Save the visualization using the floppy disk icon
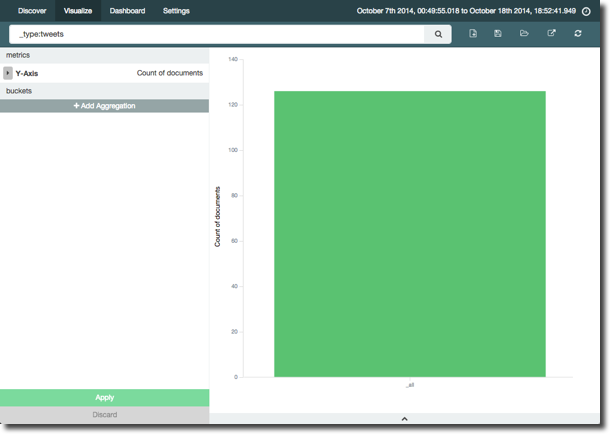The width and height of the screenshot is (610, 434). point(498,34)
